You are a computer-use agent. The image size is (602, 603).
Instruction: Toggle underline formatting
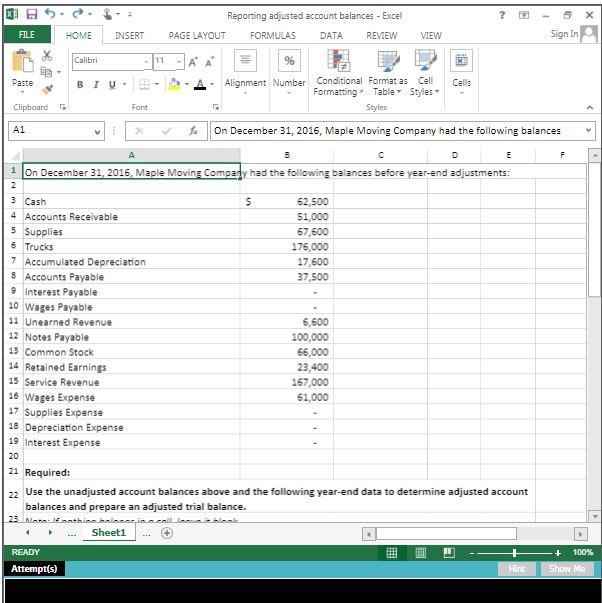coord(112,85)
